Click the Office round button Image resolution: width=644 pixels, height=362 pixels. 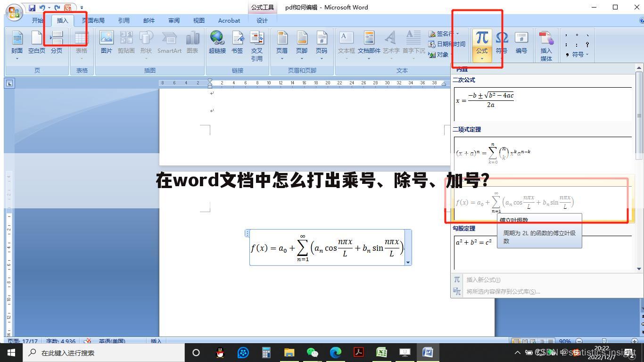(14, 12)
